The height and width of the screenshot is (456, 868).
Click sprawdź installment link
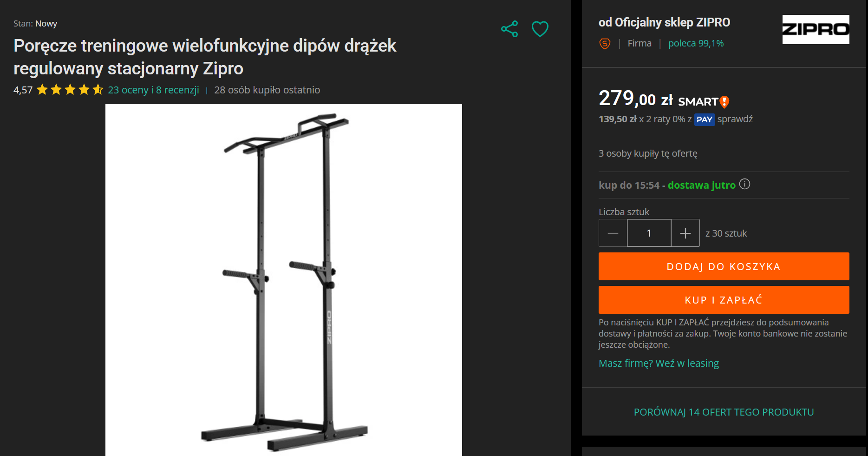[735, 119]
